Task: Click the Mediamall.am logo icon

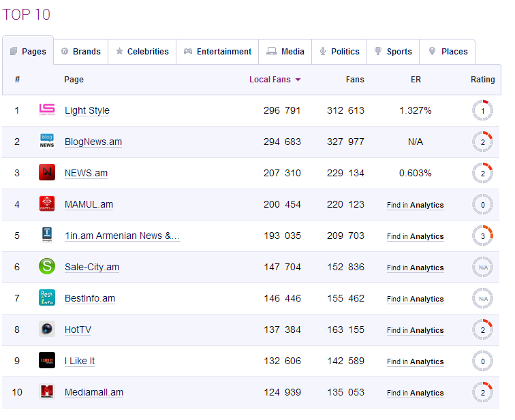Action: tap(47, 392)
